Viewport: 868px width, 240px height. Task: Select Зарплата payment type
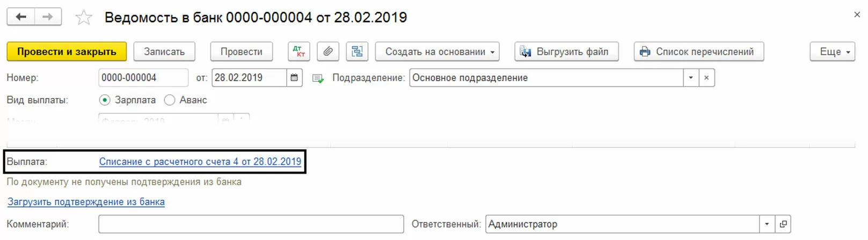coord(105,100)
